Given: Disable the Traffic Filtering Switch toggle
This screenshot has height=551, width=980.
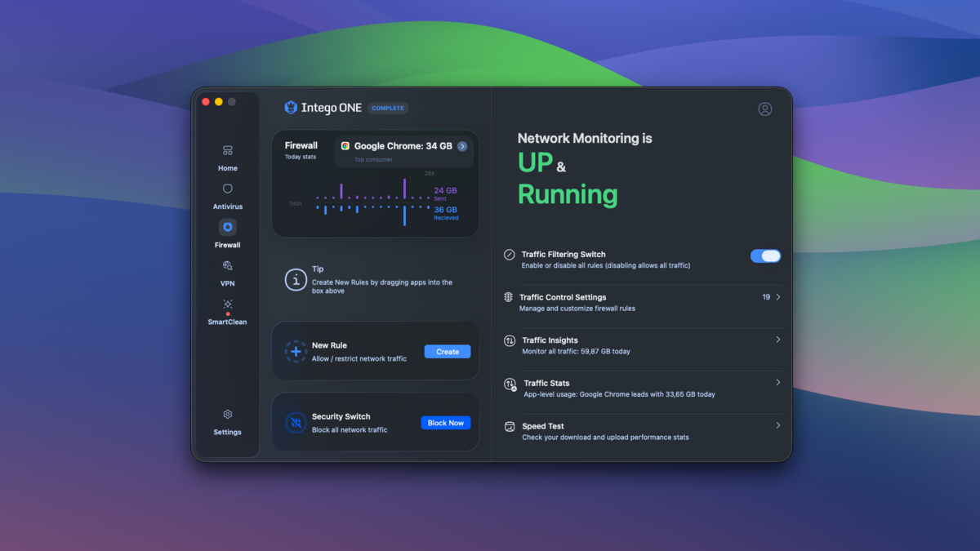Looking at the screenshot, I should 765,256.
